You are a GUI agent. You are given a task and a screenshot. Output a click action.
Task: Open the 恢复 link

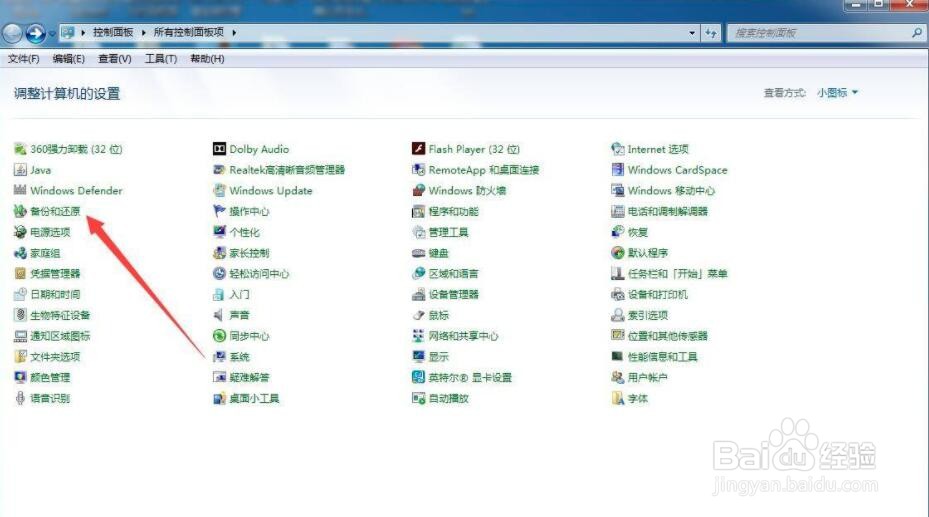tap(638, 232)
